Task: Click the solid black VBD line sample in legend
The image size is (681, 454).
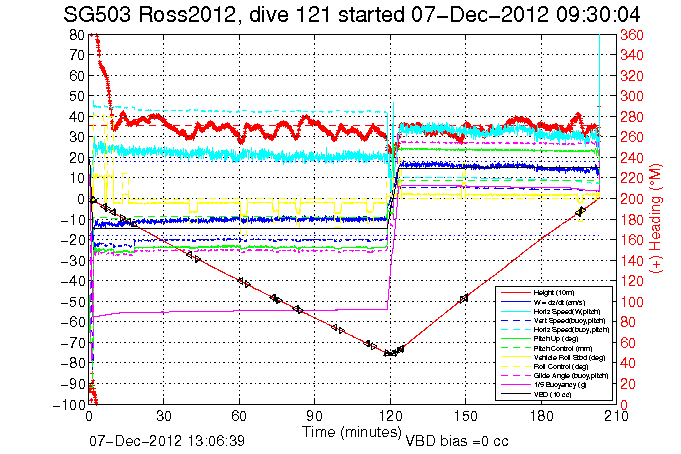Action: [516, 394]
